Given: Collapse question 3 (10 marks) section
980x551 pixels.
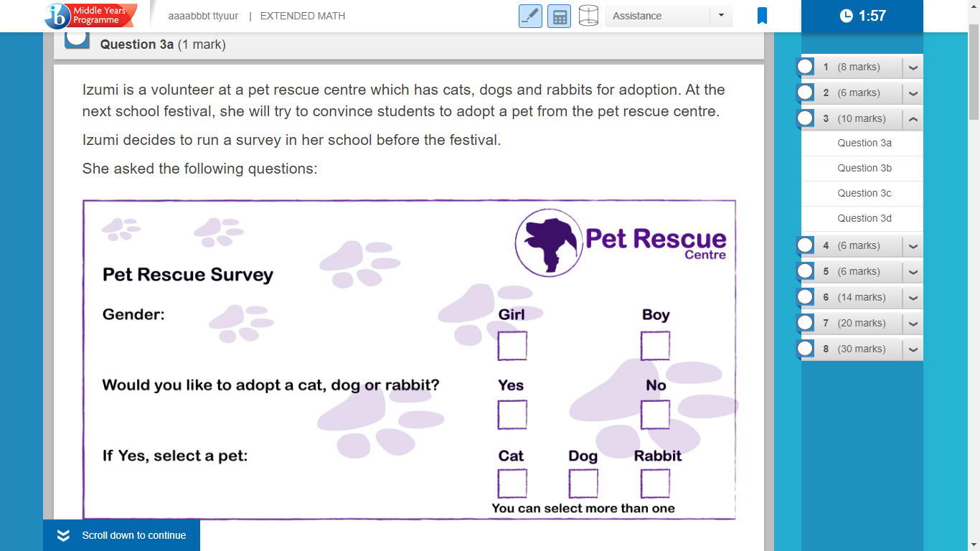Looking at the screenshot, I should point(913,119).
